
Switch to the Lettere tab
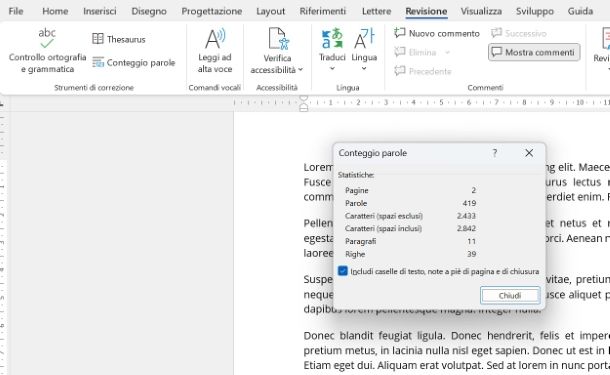(x=377, y=11)
